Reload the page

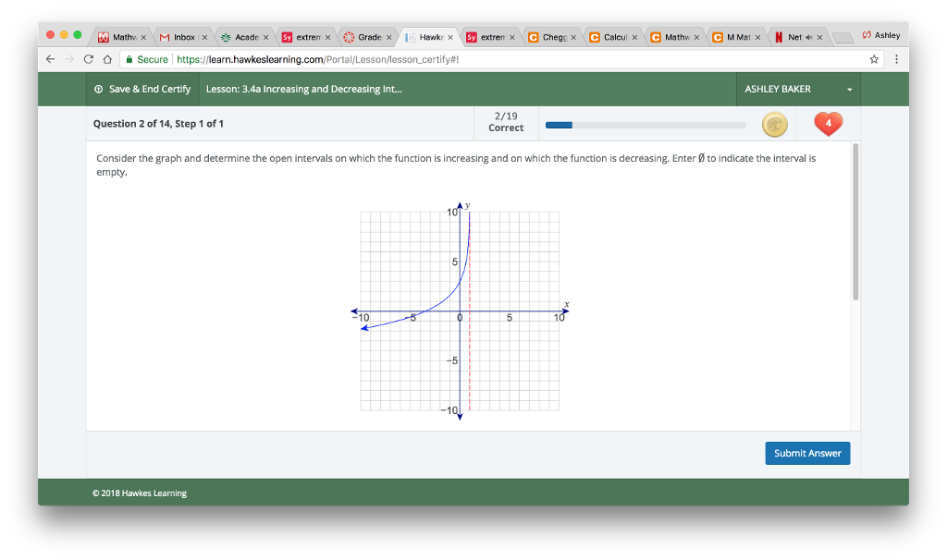88,57
